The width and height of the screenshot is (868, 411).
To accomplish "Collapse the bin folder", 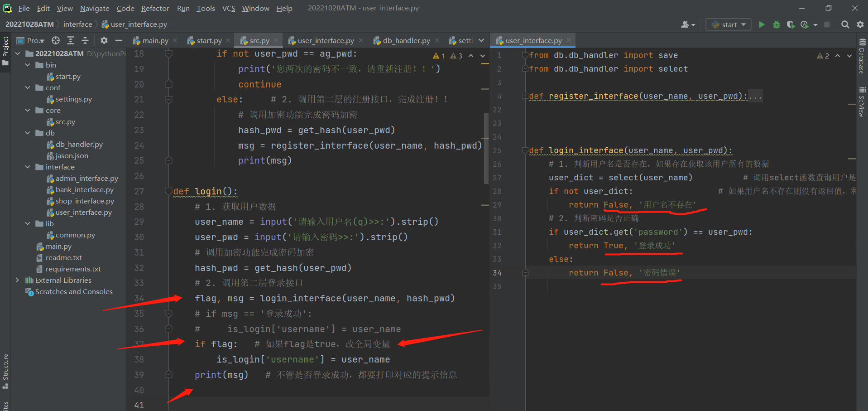I will pyautogui.click(x=28, y=65).
